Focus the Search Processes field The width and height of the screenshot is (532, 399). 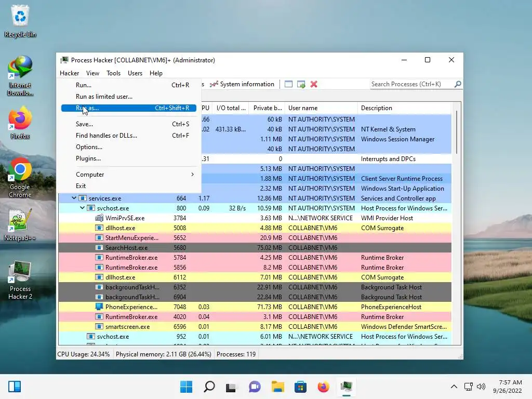pyautogui.click(x=411, y=84)
